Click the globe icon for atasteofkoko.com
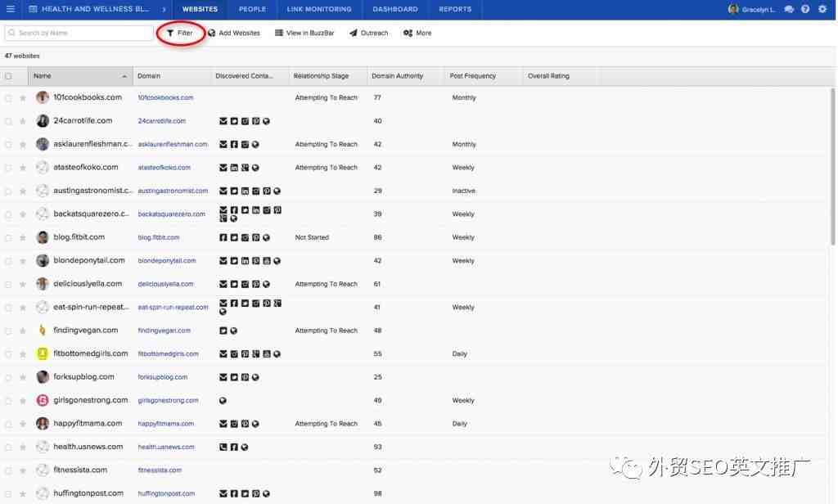 [255, 168]
